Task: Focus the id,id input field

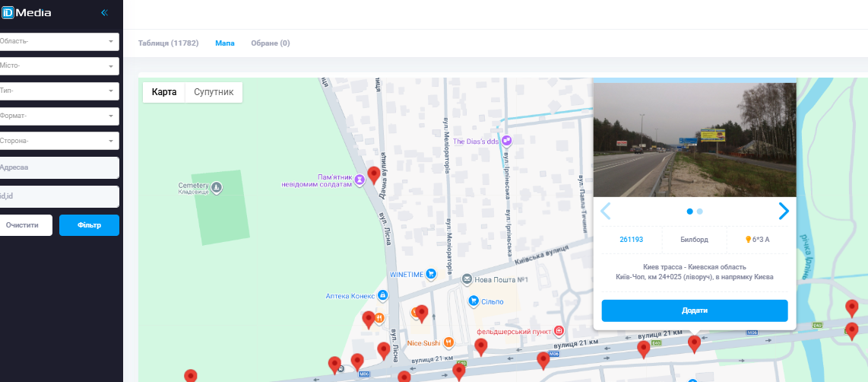Action: pyautogui.click(x=59, y=196)
